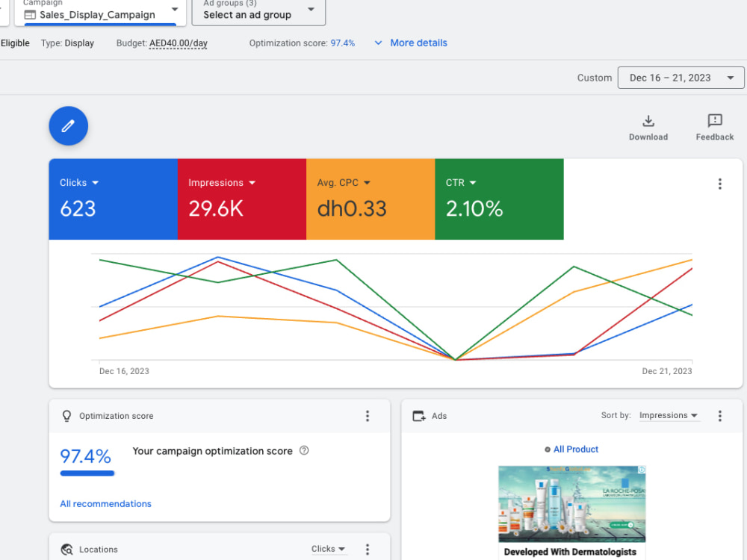Open the All Product ad group link

[575, 449]
